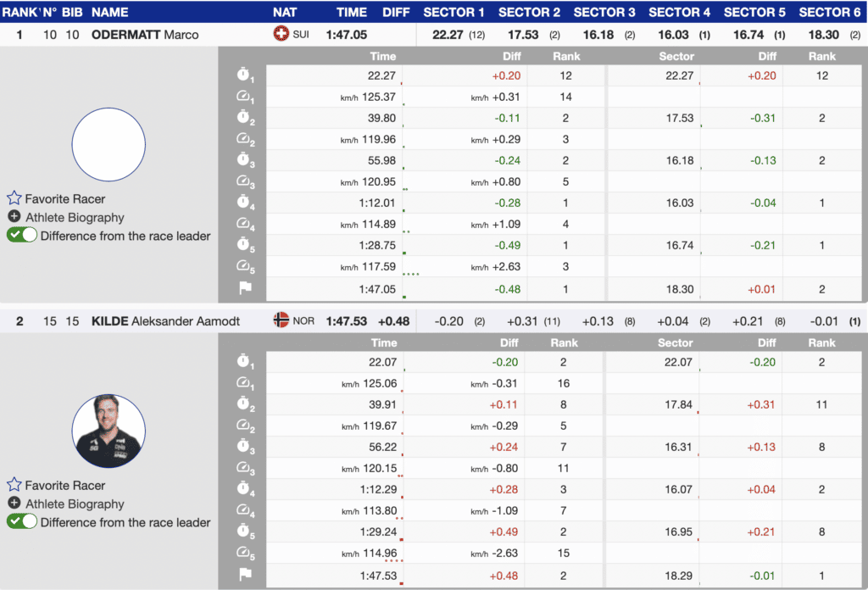Expand Odermatt's Athlete Biography
Screen dimensions: 868x590
pyautogui.click(x=75, y=218)
